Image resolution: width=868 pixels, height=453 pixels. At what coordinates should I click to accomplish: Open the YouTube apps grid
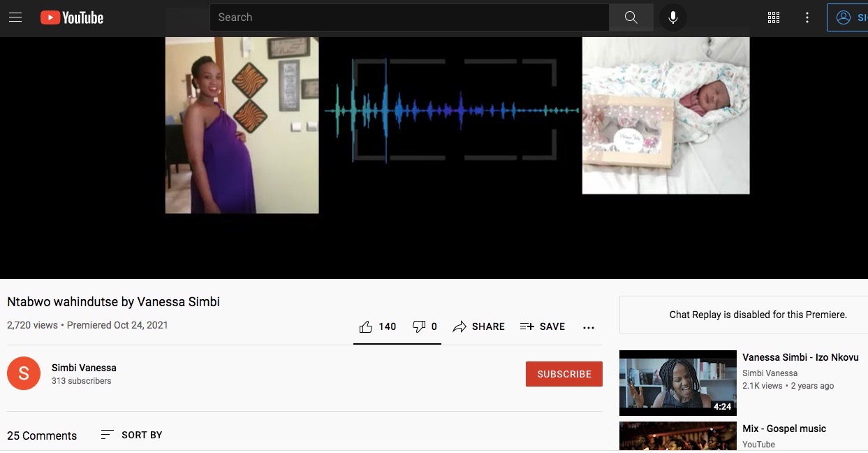[774, 17]
